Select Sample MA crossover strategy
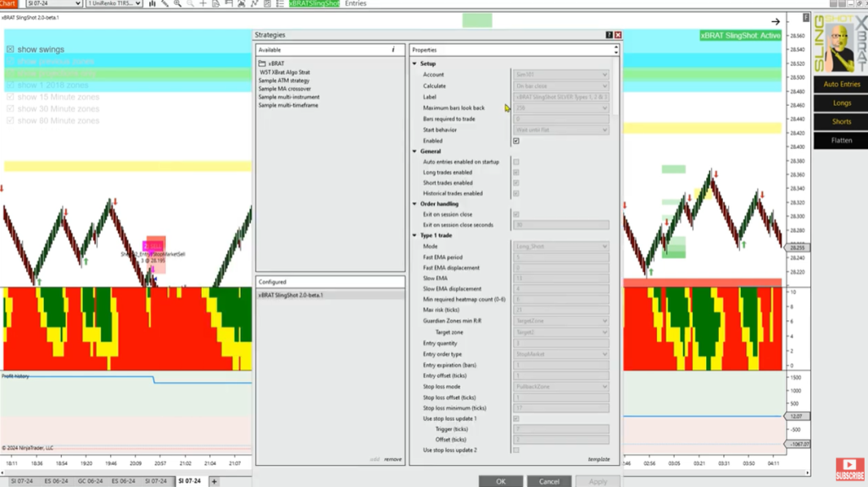The width and height of the screenshot is (868, 487). coord(285,89)
